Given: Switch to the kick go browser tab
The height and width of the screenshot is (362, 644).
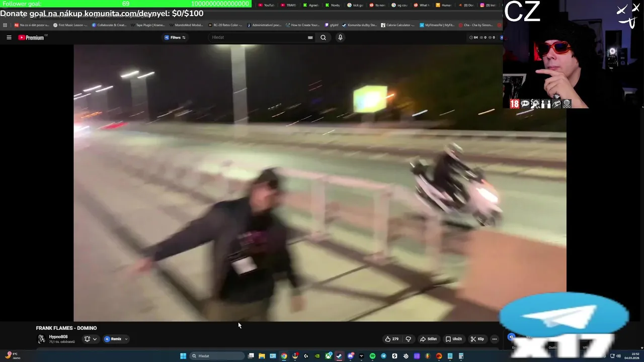Looking at the screenshot, I should (x=355, y=5).
